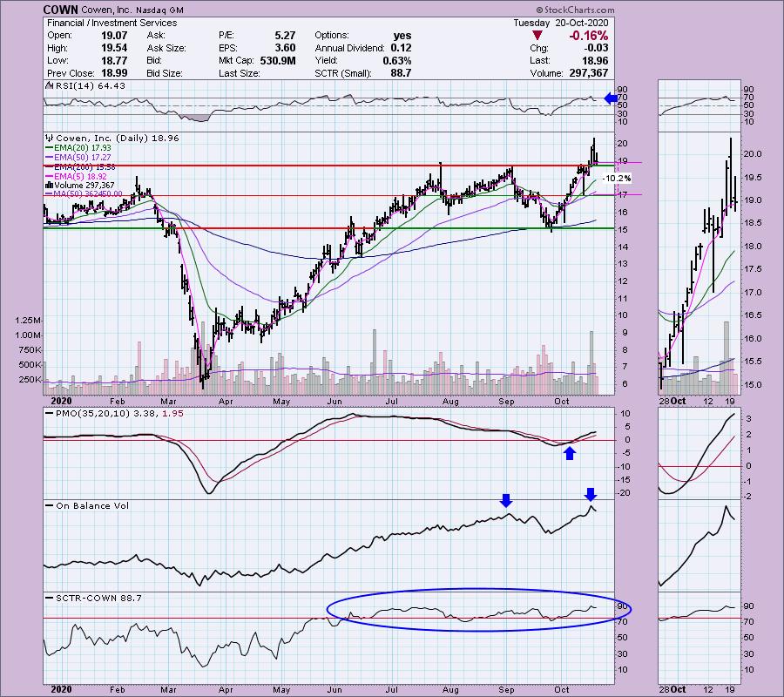This screenshot has height=697, width=784.
Task: Click the Ask Size label
Action: 166,48
